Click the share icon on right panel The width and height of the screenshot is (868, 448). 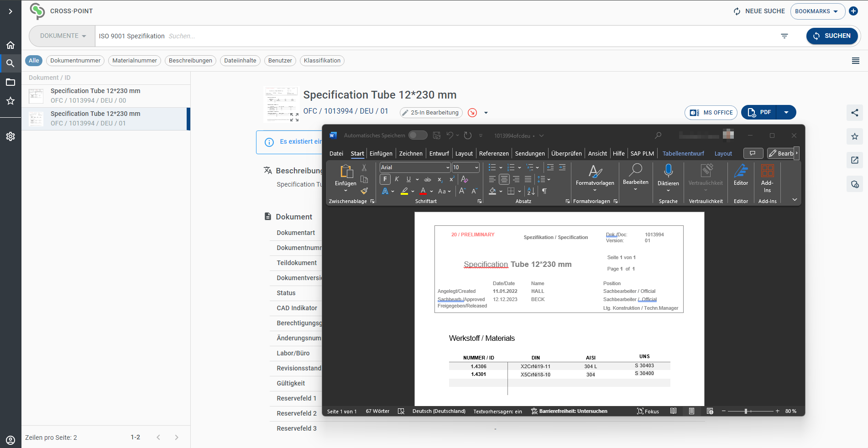855,113
